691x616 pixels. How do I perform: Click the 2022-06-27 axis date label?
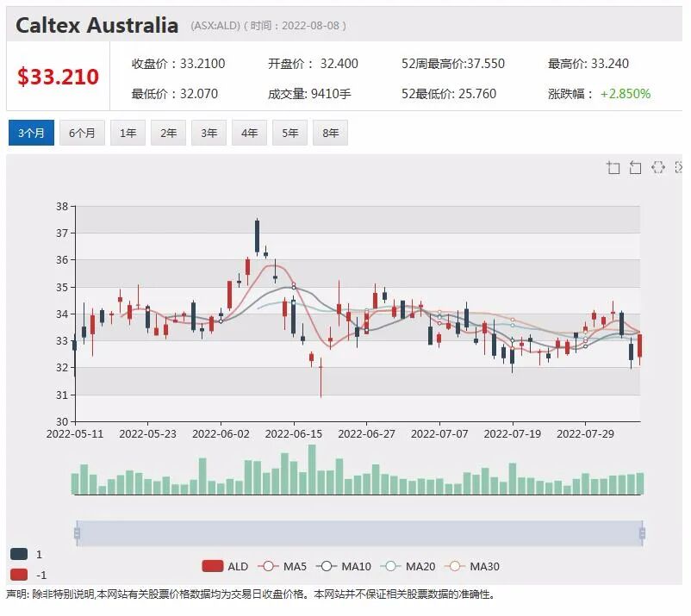pyautogui.click(x=367, y=434)
